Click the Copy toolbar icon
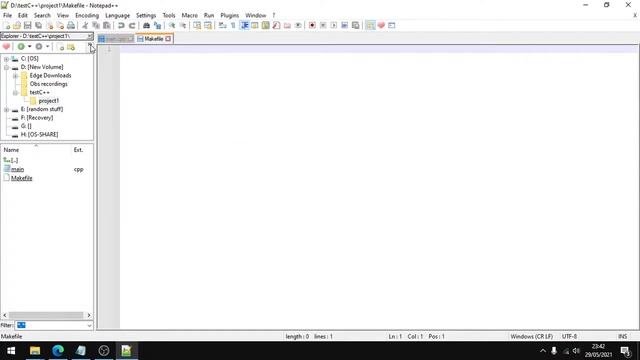The image size is (640, 360). [x=96, y=25]
